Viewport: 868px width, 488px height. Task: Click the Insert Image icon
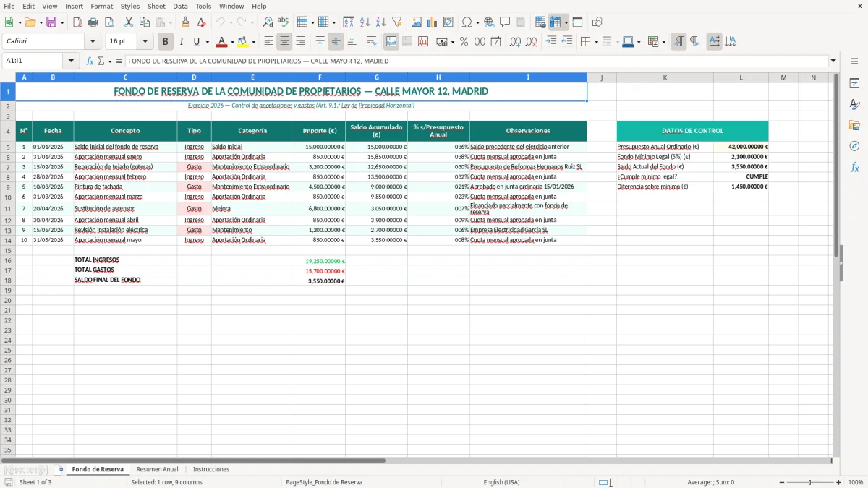click(x=417, y=22)
